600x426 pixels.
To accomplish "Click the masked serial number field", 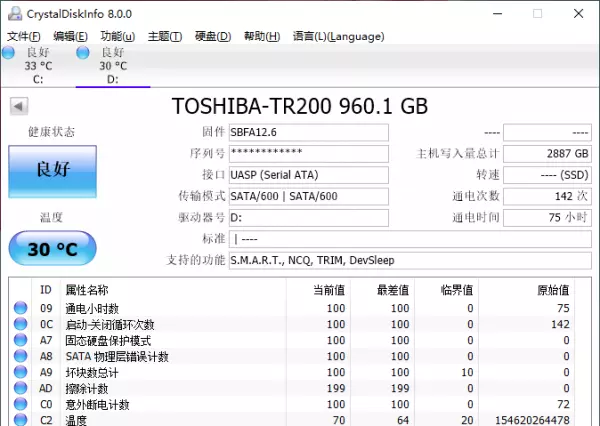I will tap(309, 153).
